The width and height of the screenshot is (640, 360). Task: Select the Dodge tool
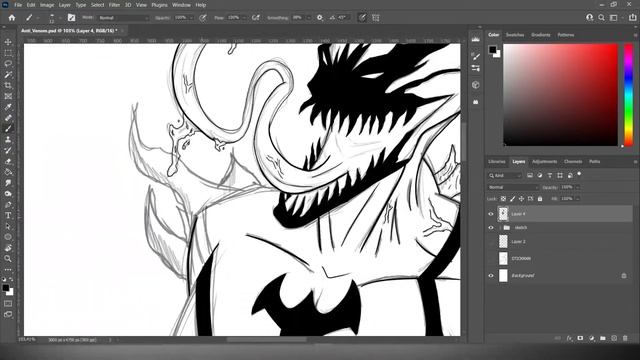[x=8, y=193]
